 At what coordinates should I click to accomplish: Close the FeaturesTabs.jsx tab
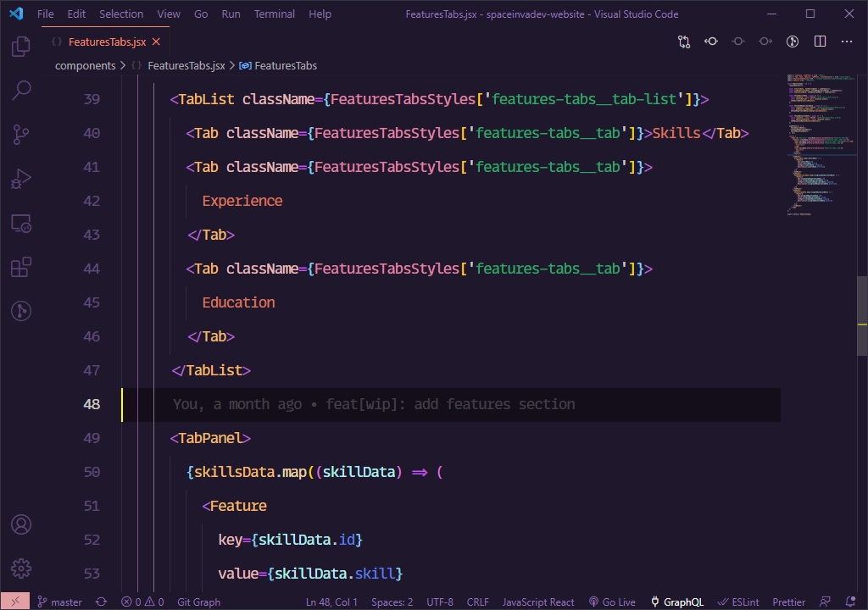(156, 42)
